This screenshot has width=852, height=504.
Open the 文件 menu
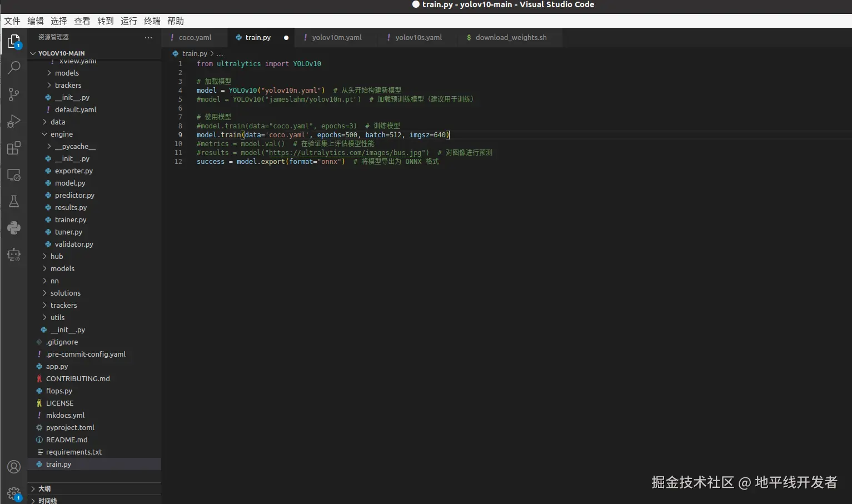click(12, 21)
